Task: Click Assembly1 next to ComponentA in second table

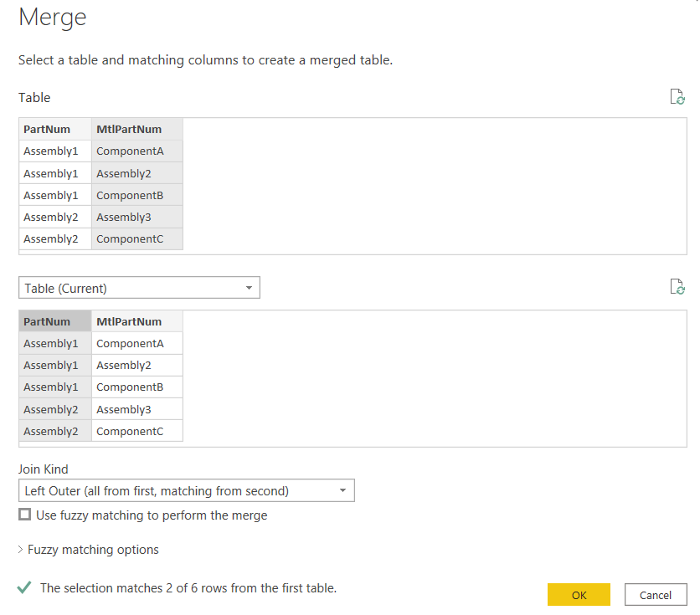Action: pyautogui.click(x=55, y=343)
